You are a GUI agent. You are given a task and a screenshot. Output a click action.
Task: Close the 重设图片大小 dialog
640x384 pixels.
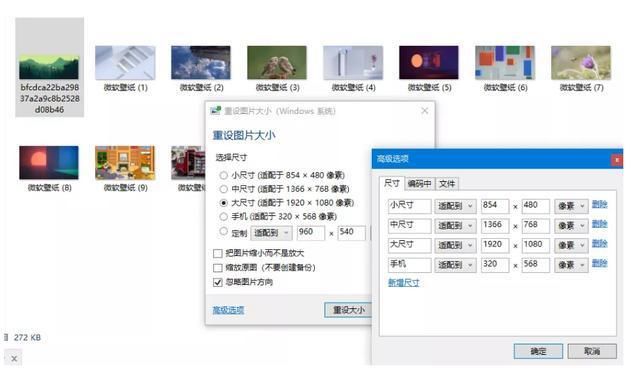point(424,111)
